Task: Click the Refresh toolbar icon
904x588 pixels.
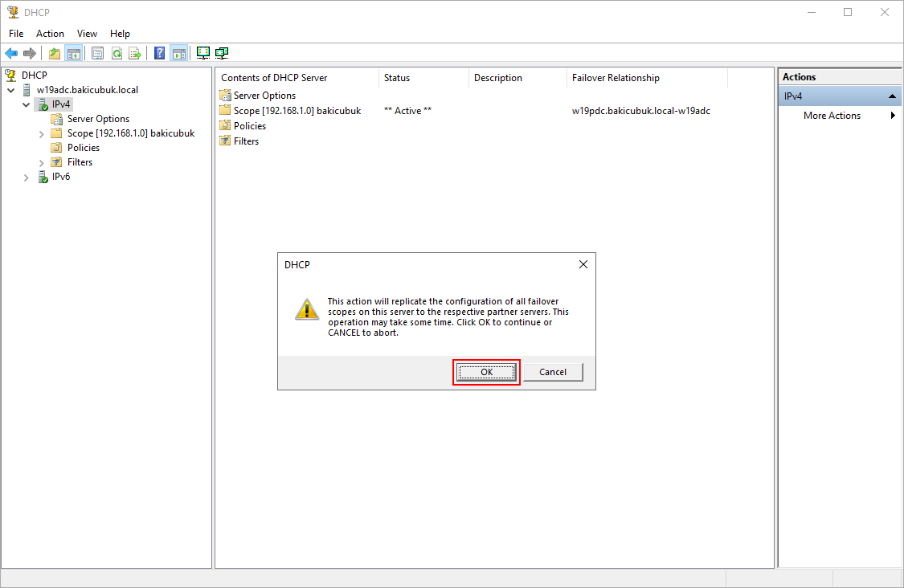Action: (x=117, y=54)
